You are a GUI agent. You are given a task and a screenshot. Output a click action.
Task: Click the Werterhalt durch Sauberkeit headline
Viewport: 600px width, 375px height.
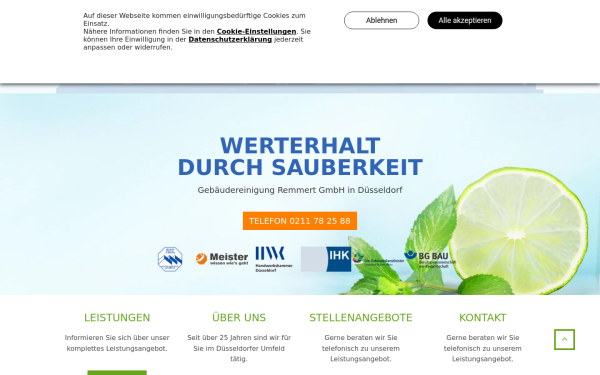(300, 157)
